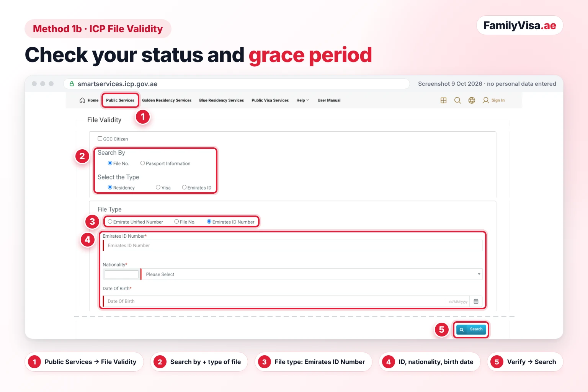Click the padlock icon in address bar
588x392 pixels.
point(72,84)
